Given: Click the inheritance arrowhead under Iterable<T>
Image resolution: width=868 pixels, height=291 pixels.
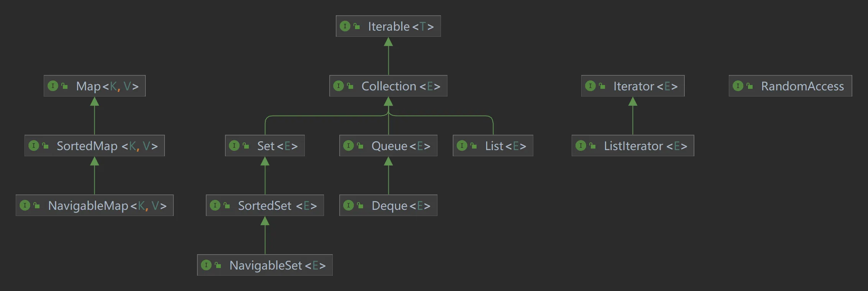Looking at the screenshot, I should pos(388,42).
